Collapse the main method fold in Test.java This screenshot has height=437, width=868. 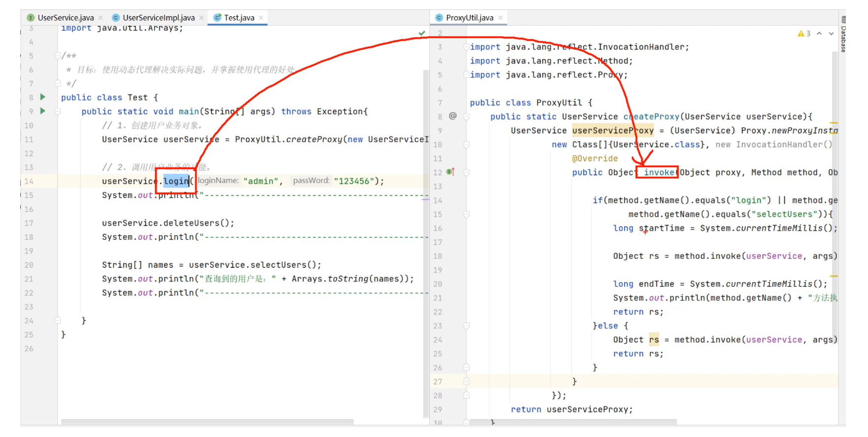(58, 112)
